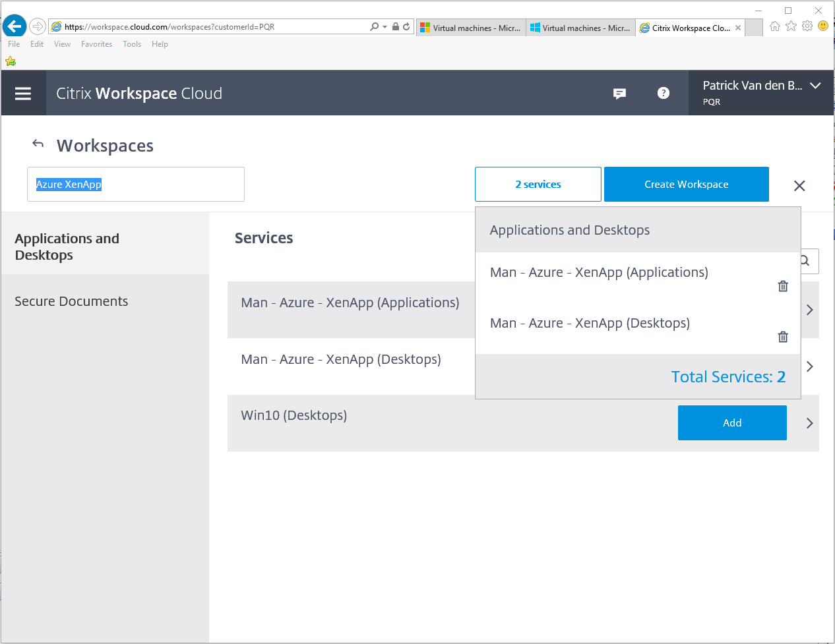The height and width of the screenshot is (644, 835).
Task: Open the View menu
Action: click(x=62, y=44)
